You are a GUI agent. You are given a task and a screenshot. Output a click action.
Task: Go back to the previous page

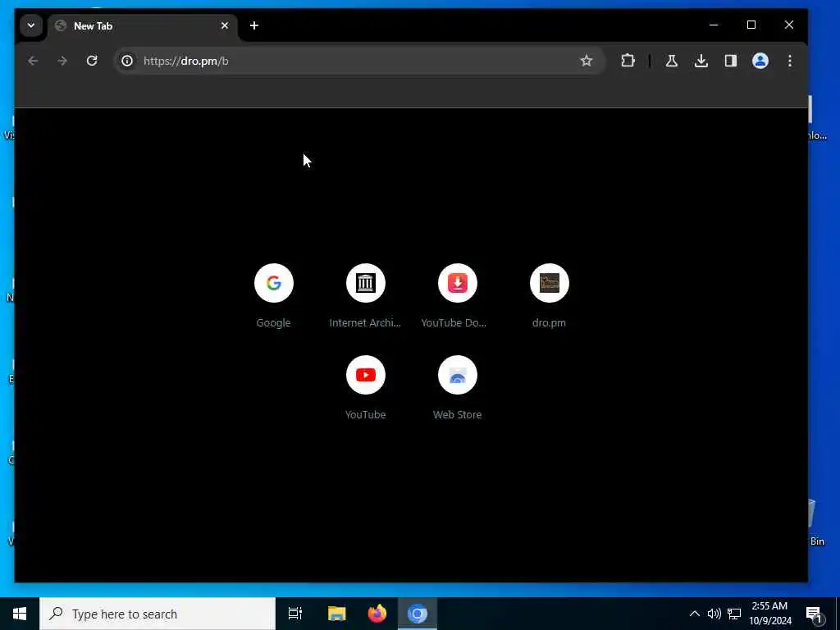(33, 61)
